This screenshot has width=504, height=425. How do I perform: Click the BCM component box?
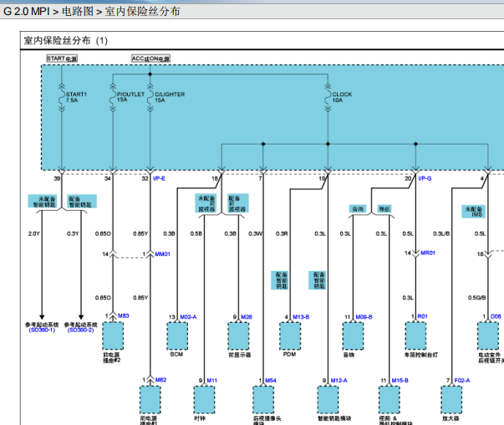pyautogui.click(x=177, y=336)
